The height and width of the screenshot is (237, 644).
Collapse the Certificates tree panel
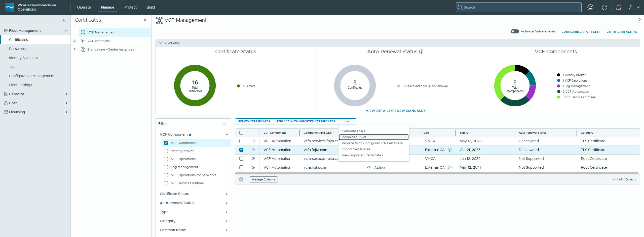click(x=145, y=20)
